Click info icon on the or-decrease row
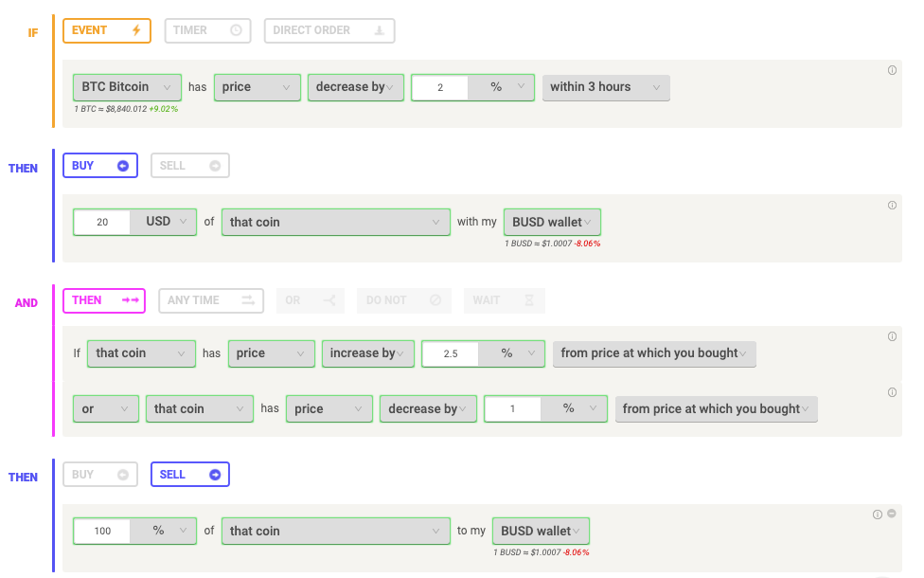Viewport: 924px width, 578px height. 892,392
